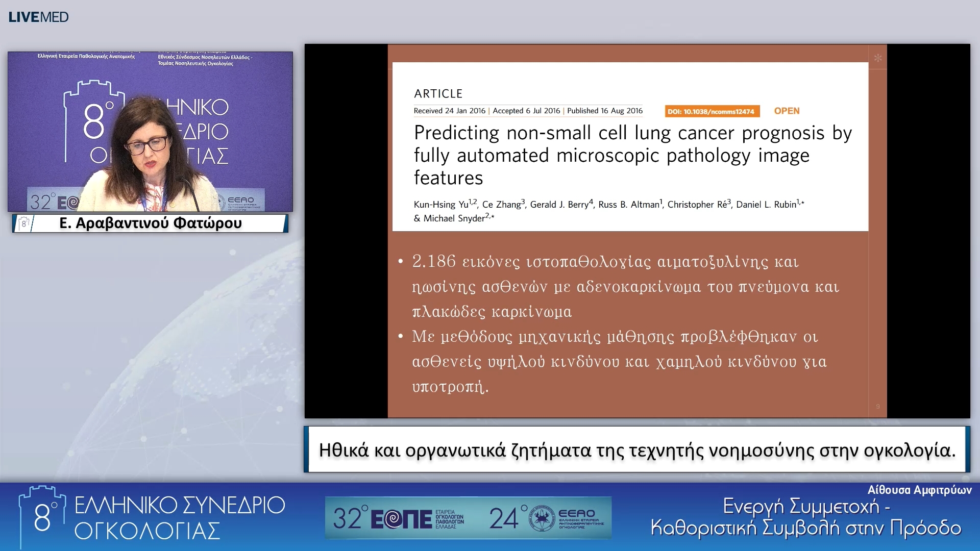Click author name Russ B. Altman
The image size is (980, 551).
pyautogui.click(x=629, y=205)
